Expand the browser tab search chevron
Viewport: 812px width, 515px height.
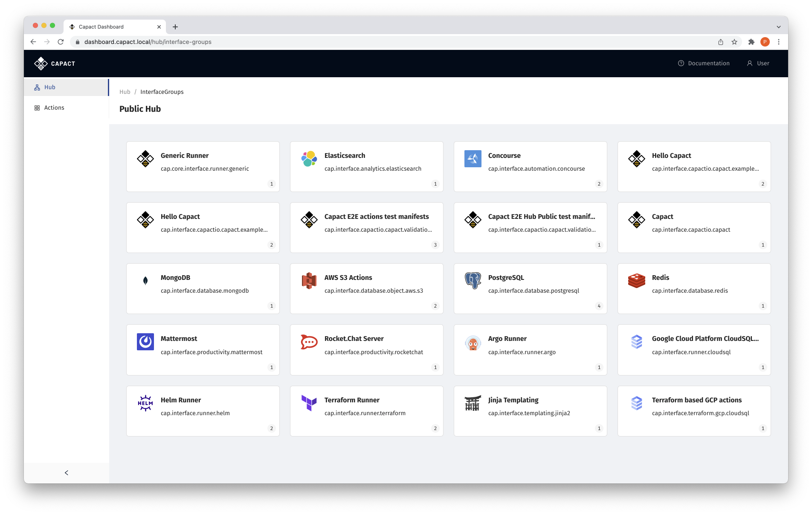click(x=778, y=27)
